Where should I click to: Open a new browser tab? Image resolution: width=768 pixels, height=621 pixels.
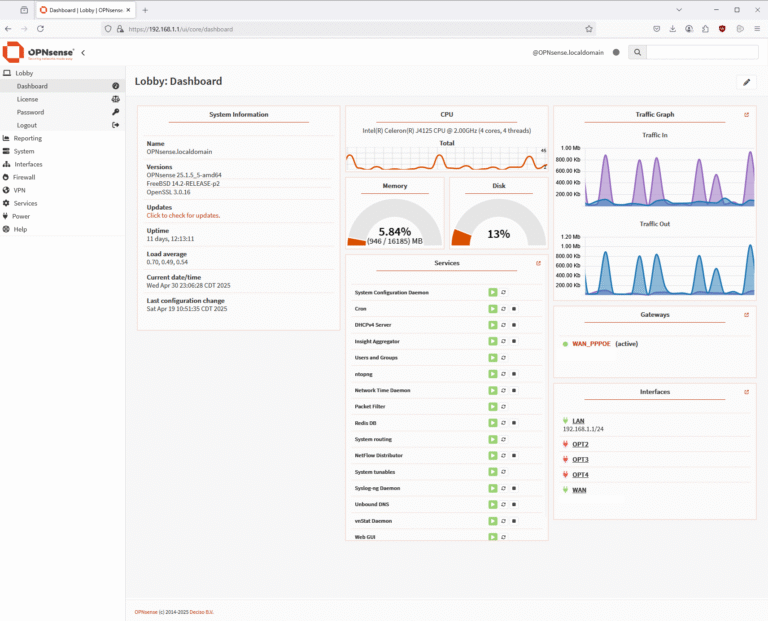[145, 10]
